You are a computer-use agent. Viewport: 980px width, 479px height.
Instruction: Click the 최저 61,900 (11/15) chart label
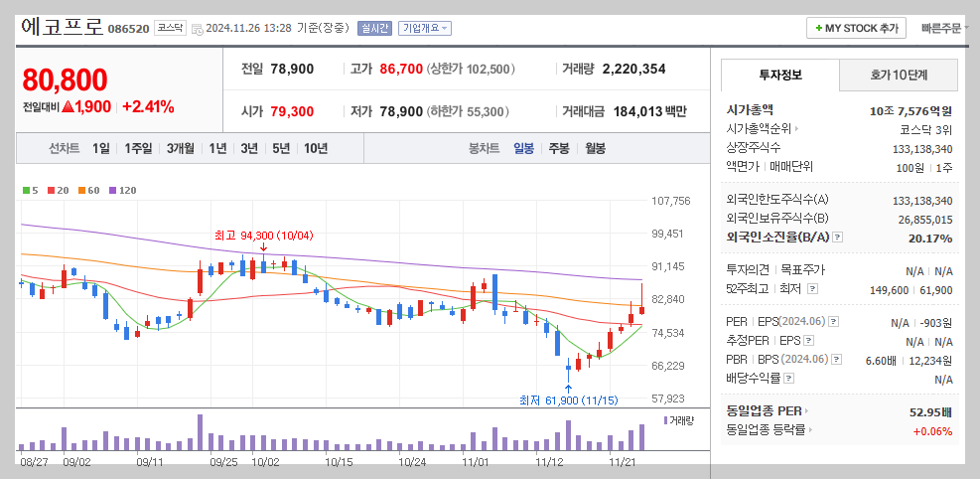[x=568, y=400]
